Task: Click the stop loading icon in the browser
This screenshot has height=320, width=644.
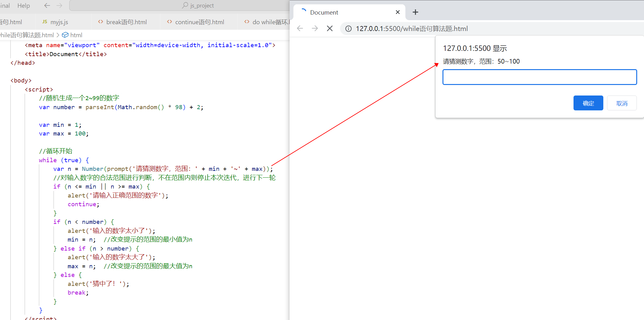Action: point(330,28)
